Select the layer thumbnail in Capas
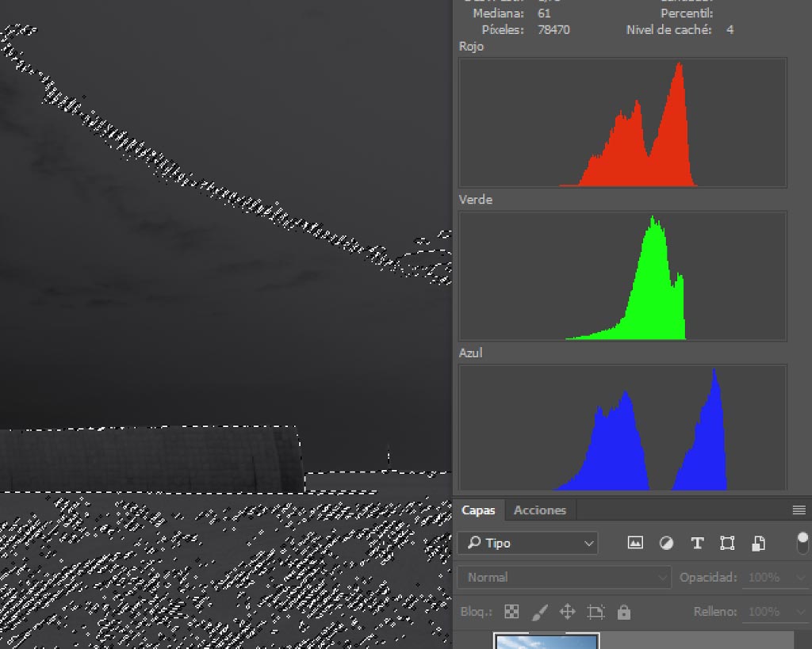Screen dimensions: 812x649 tap(546, 641)
